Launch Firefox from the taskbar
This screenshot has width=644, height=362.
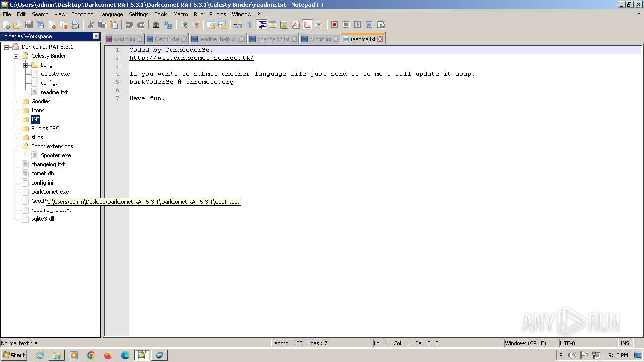click(x=108, y=355)
